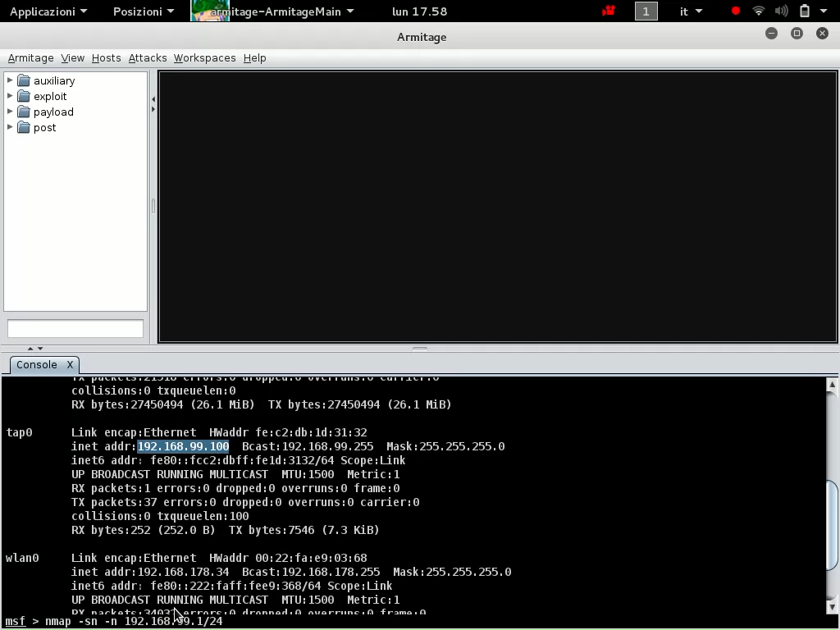
Task: Select workspace 1 indicator
Action: tap(646, 11)
